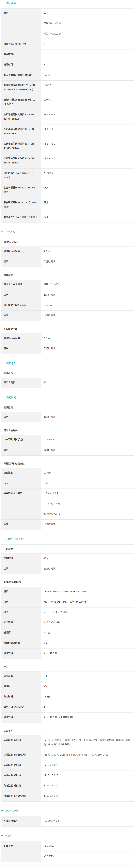This screenshot has width=135, height=868.
Task: Click minus icon beside 标准和规范
Action: click(x=2, y=811)
